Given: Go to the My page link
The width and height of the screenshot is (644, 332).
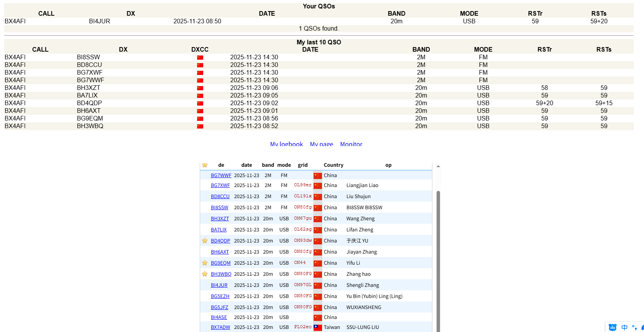Looking at the screenshot, I should [x=321, y=144].
